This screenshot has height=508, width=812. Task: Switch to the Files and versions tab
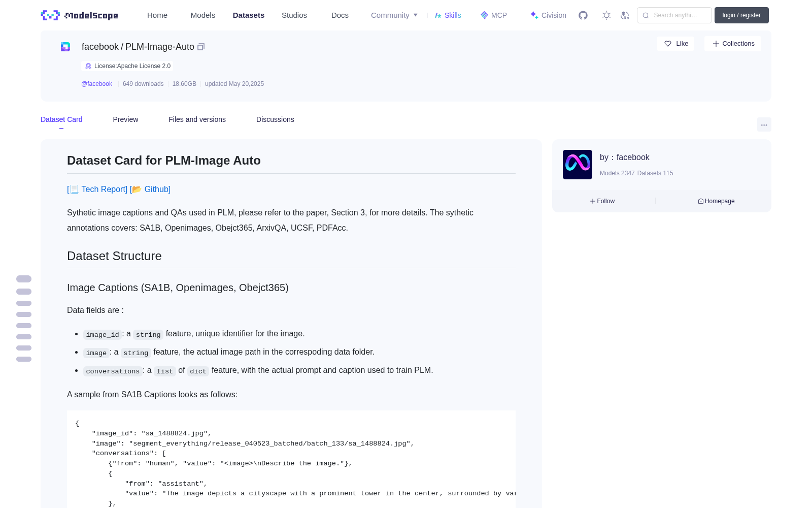pos(197,119)
